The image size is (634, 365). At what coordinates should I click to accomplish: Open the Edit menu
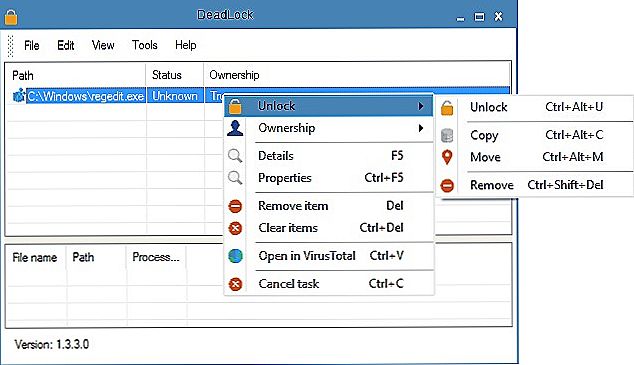[66, 45]
